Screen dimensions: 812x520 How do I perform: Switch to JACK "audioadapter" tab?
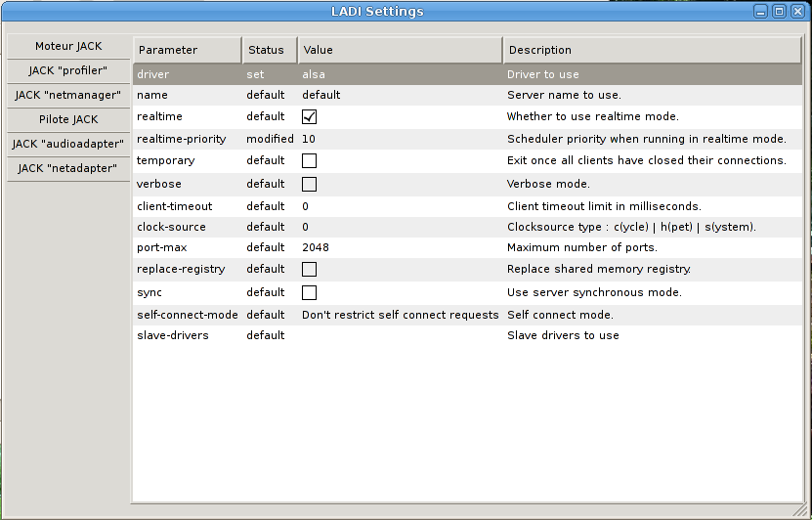(68, 144)
